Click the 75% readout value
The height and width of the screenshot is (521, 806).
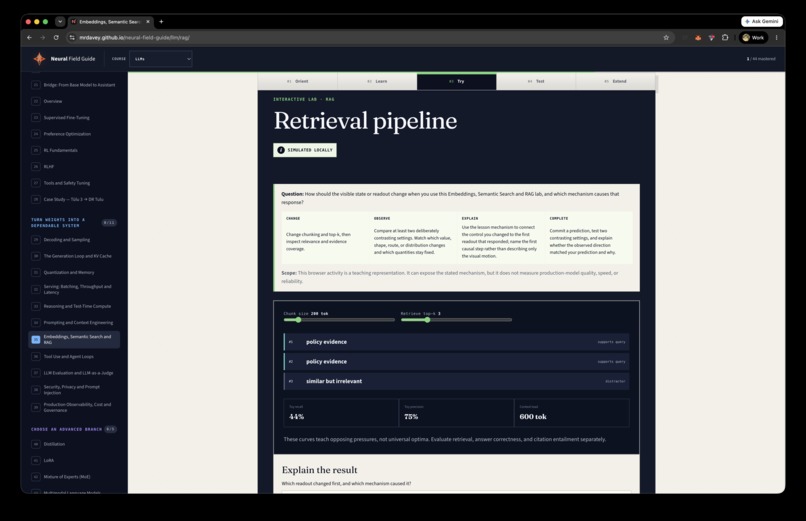pos(411,417)
